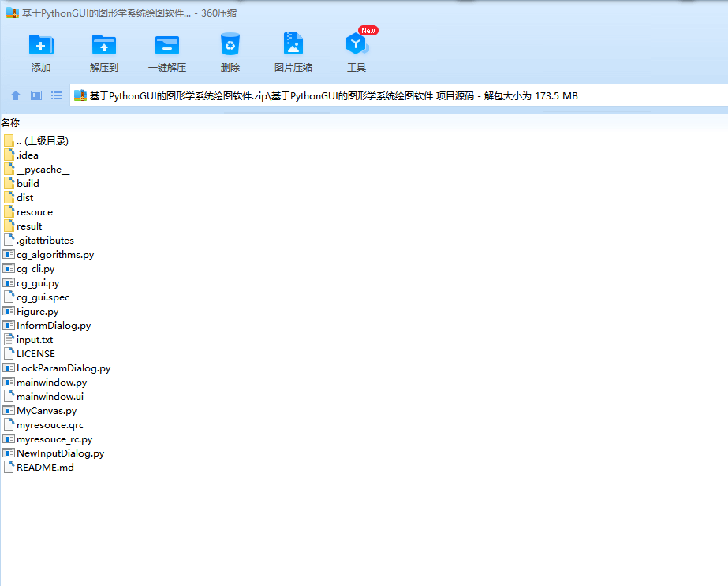Open the 图片压缩 image compress tool

pyautogui.click(x=293, y=44)
